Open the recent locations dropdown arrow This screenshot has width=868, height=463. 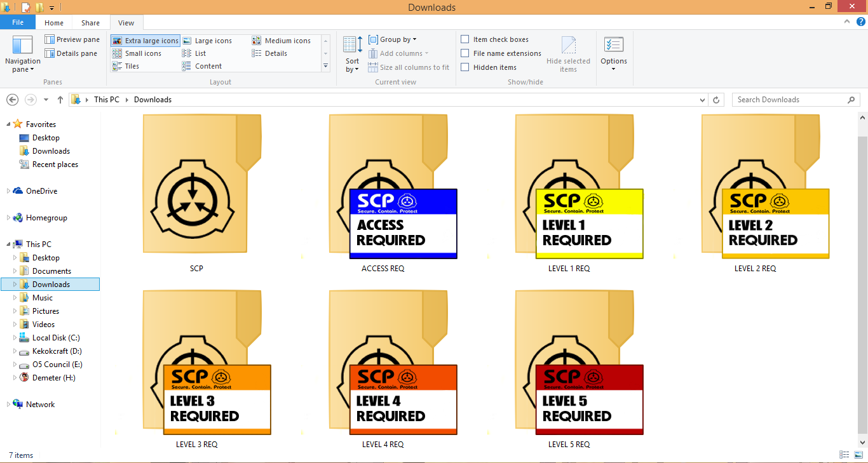coord(46,100)
